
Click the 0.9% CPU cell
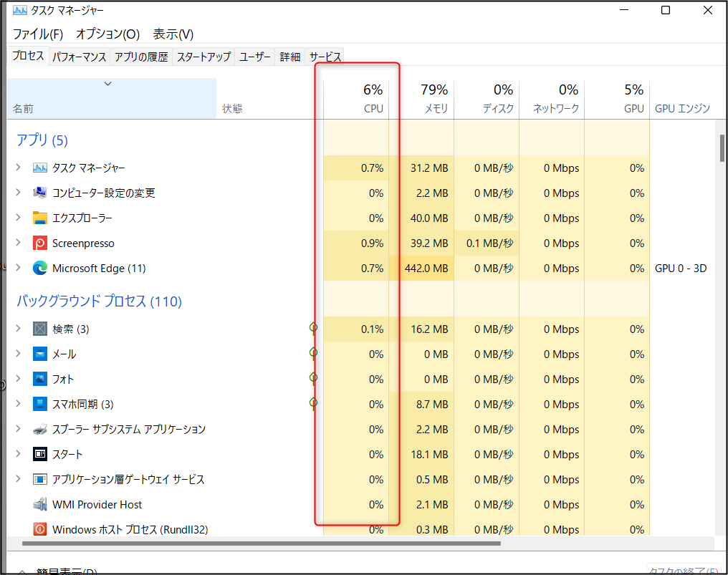(356, 243)
